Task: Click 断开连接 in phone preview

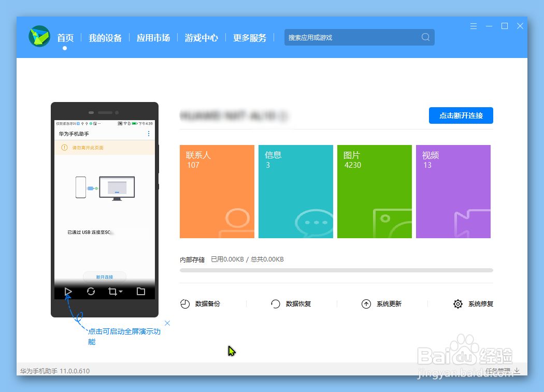Action: pyautogui.click(x=105, y=277)
